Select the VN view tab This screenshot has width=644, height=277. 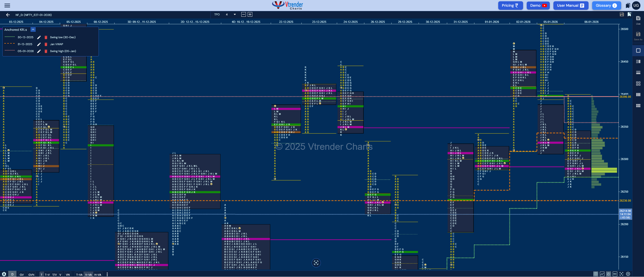coord(68,274)
